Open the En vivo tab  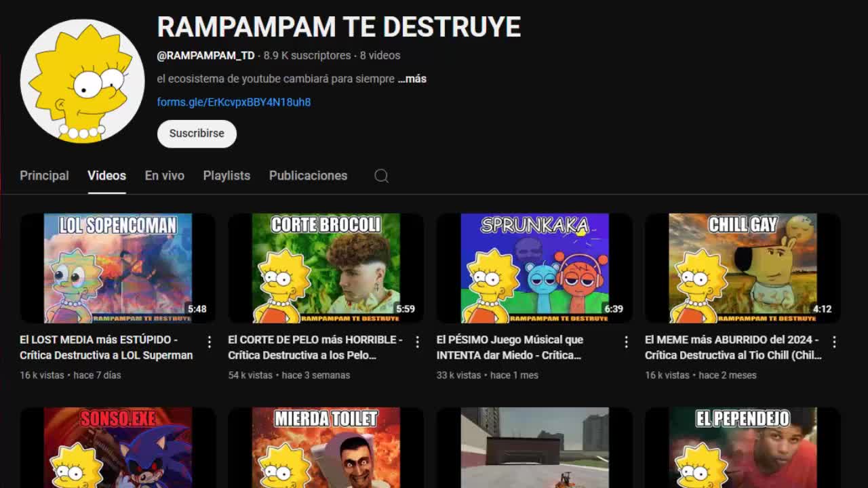point(164,176)
